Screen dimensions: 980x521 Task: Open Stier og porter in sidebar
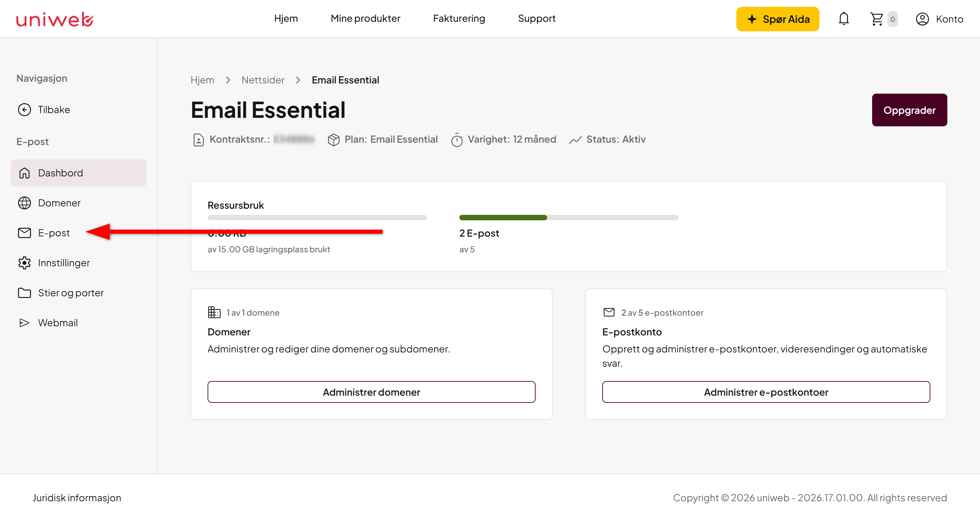[78, 293]
